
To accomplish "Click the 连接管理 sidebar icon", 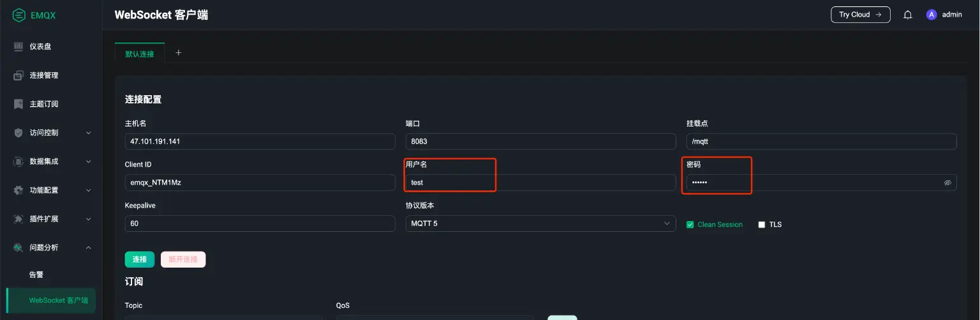I will click(x=19, y=75).
